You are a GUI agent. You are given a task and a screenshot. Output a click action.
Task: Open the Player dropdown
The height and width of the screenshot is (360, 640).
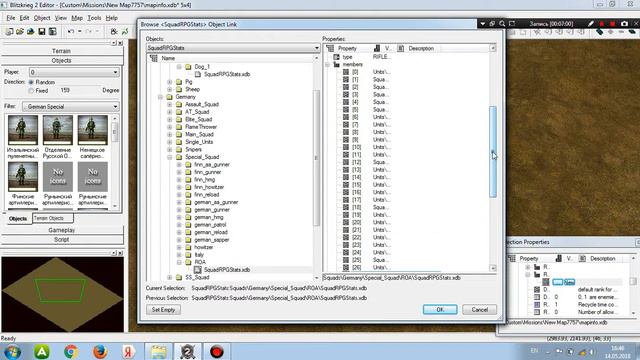pyautogui.click(x=74, y=72)
